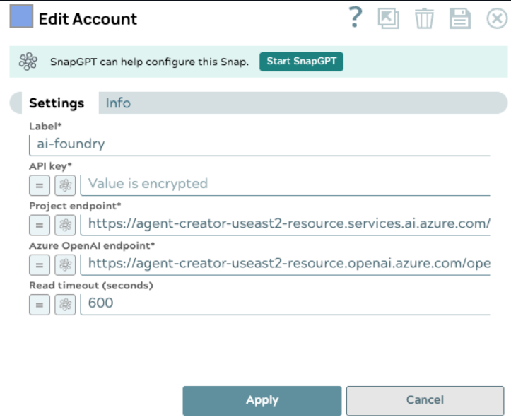Open SnapGPT icon for Azure OpenAI endpoint
The height and width of the screenshot is (420, 511).
point(65,264)
